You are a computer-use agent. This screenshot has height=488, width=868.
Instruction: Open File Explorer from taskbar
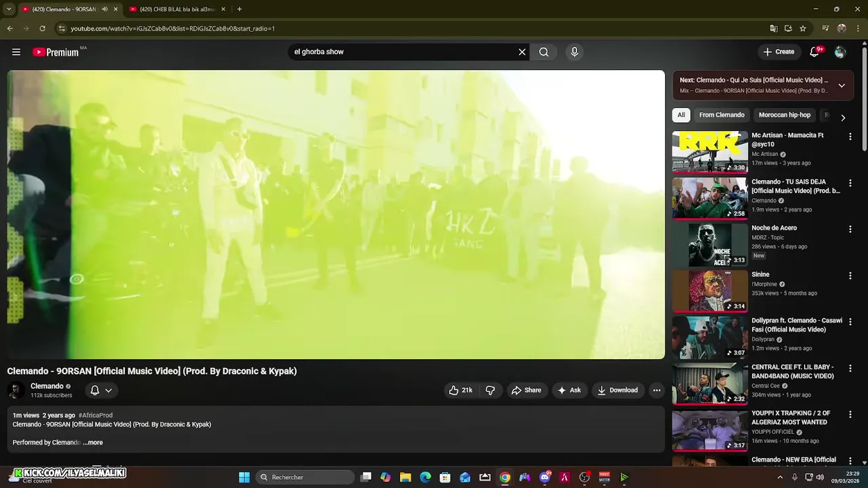pos(406,477)
